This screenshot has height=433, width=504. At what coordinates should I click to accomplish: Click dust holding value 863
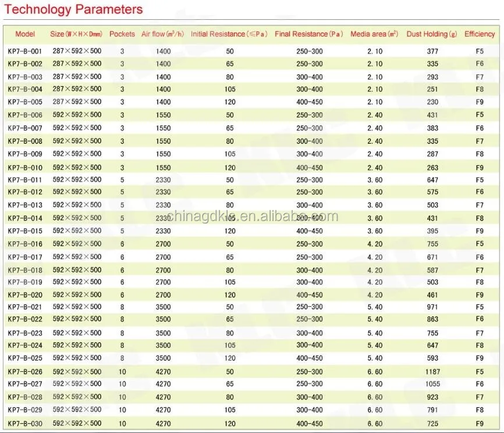point(432,320)
